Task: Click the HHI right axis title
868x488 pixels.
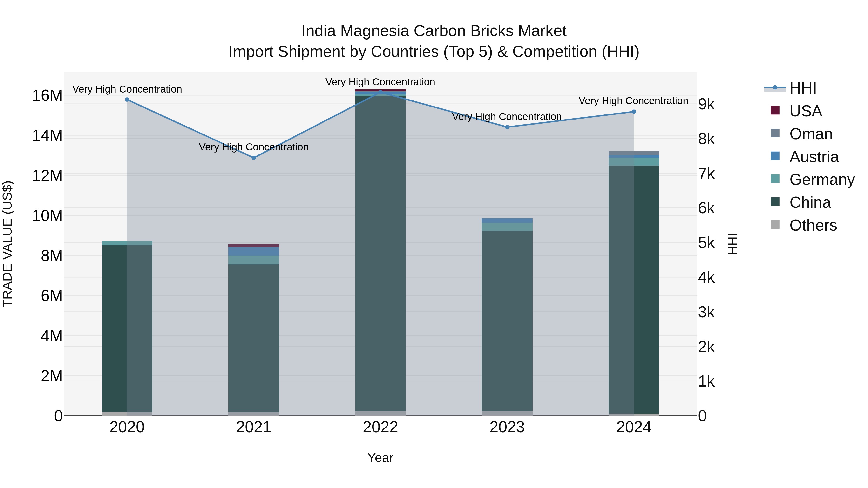Action: pyautogui.click(x=733, y=244)
